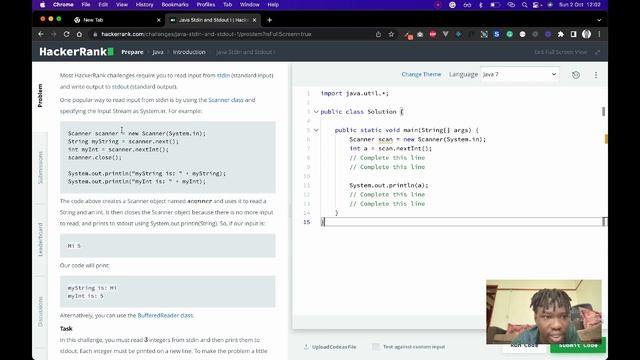Click the code editor vertical scrollbar
640x360 pixels.
(x=603, y=111)
